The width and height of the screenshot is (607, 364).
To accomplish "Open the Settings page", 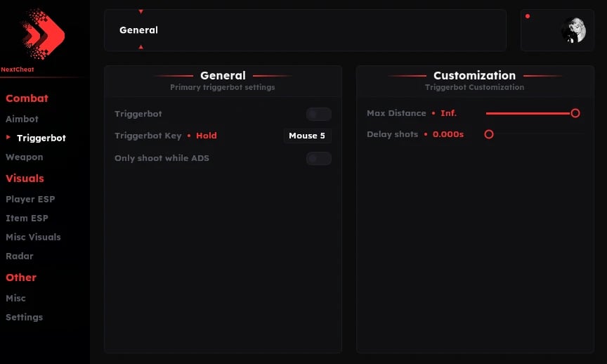I will [x=24, y=317].
